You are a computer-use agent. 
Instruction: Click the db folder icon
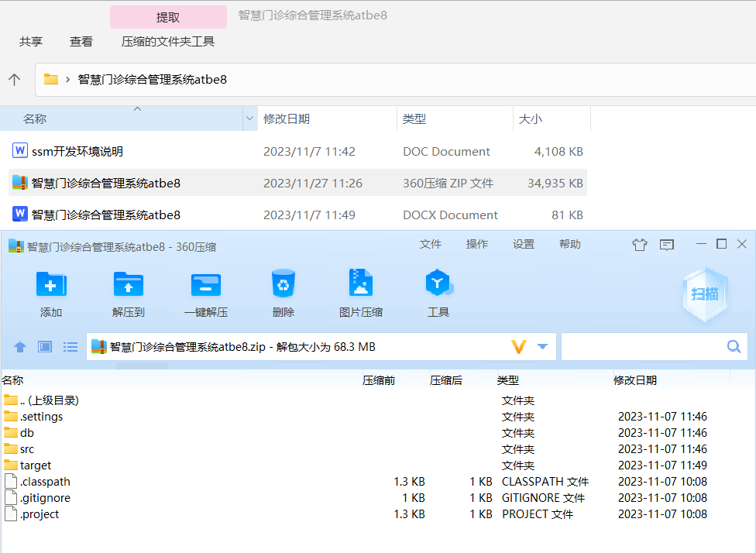[x=11, y=432]
